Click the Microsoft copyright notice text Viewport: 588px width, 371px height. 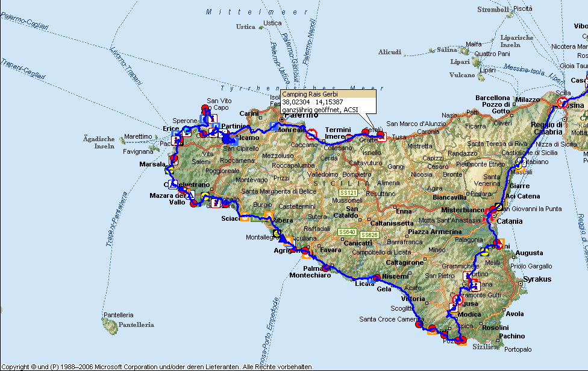[157, 367]
